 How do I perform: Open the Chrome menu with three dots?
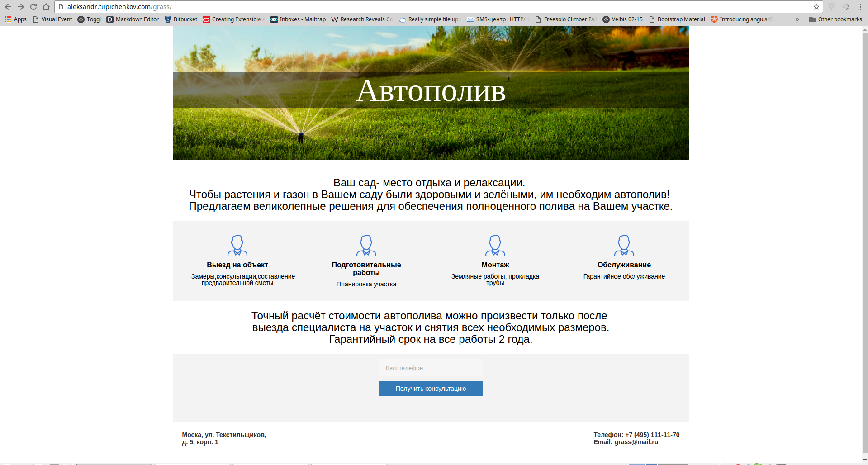click(860, 7)
